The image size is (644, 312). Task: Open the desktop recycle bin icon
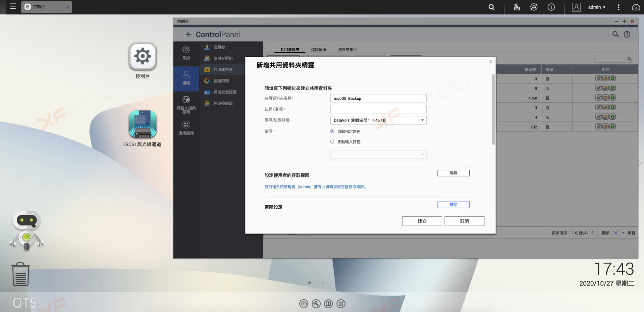[21, 274]
